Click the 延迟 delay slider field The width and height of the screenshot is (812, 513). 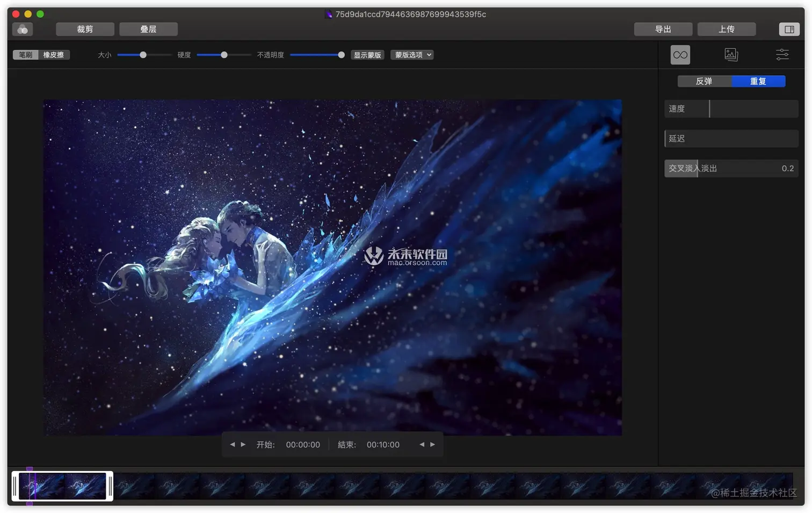click(x=731, y=139)
